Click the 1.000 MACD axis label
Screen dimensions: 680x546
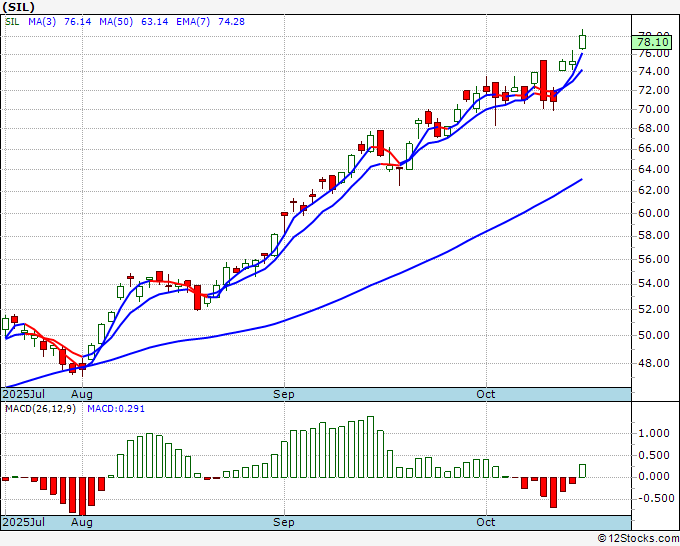(654, 434)
